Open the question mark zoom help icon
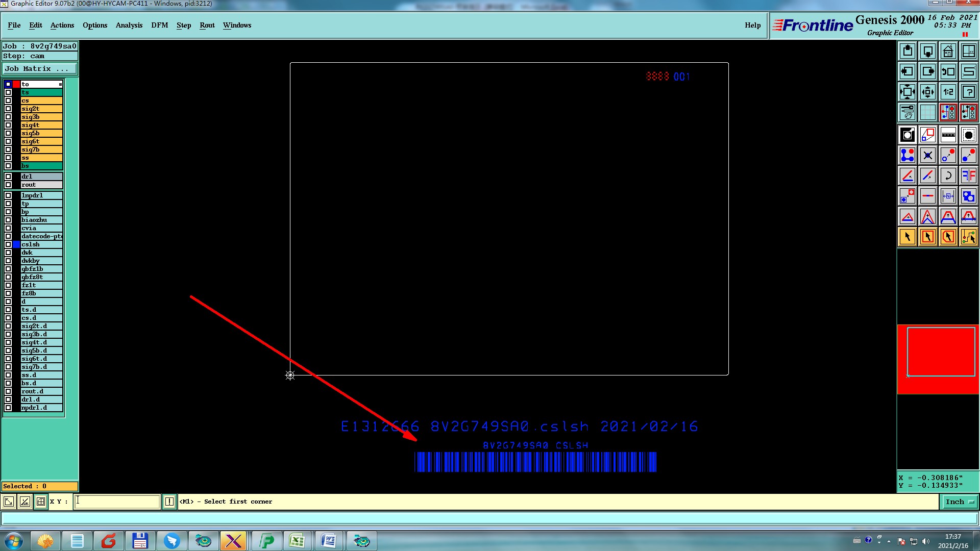980x551 pixels. pos(968,92)
